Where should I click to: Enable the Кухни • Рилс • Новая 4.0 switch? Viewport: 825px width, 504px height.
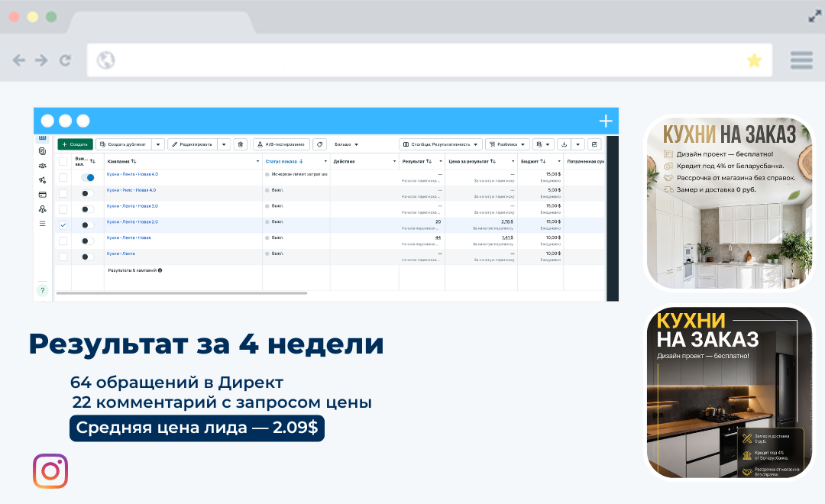tap(88, 194)
